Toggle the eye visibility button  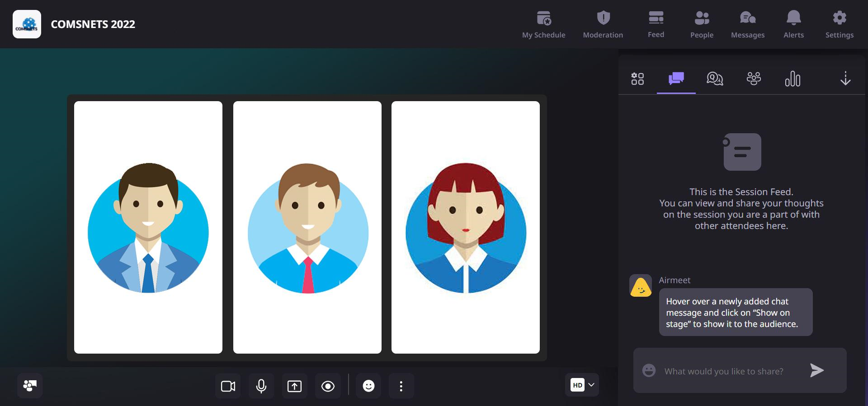(x=328, y=386)
